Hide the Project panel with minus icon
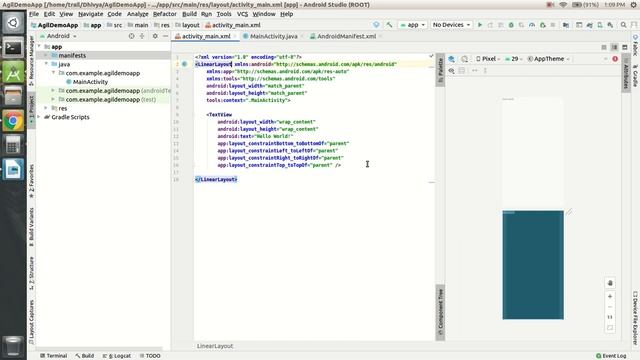 (x=165, y=36)
